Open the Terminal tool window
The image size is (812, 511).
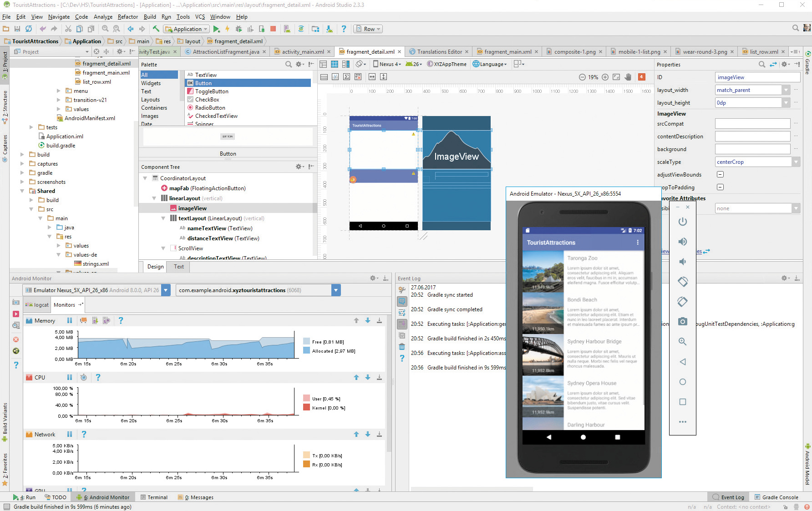pos(154,497)
